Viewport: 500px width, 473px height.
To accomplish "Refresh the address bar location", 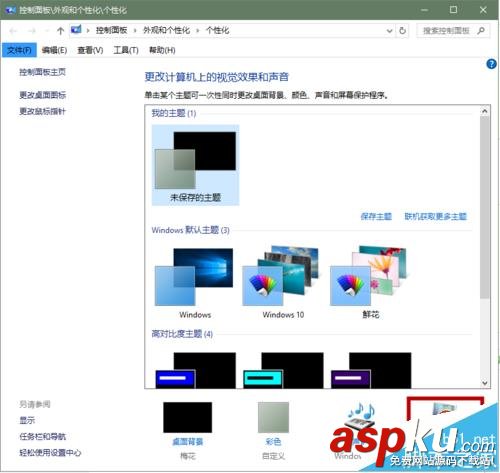I will (x=402, y=31).
